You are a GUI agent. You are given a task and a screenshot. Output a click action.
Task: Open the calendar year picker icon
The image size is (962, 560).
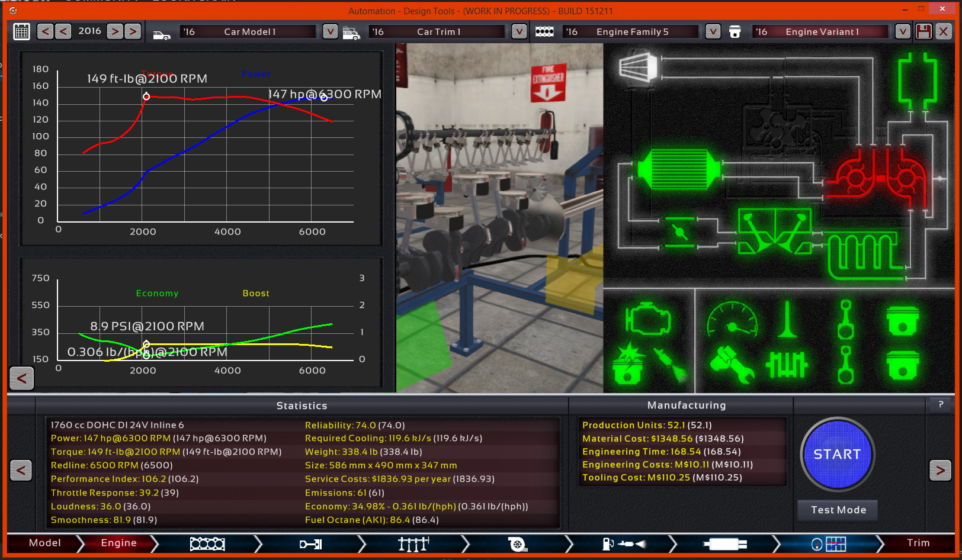[x=22, y=32]
